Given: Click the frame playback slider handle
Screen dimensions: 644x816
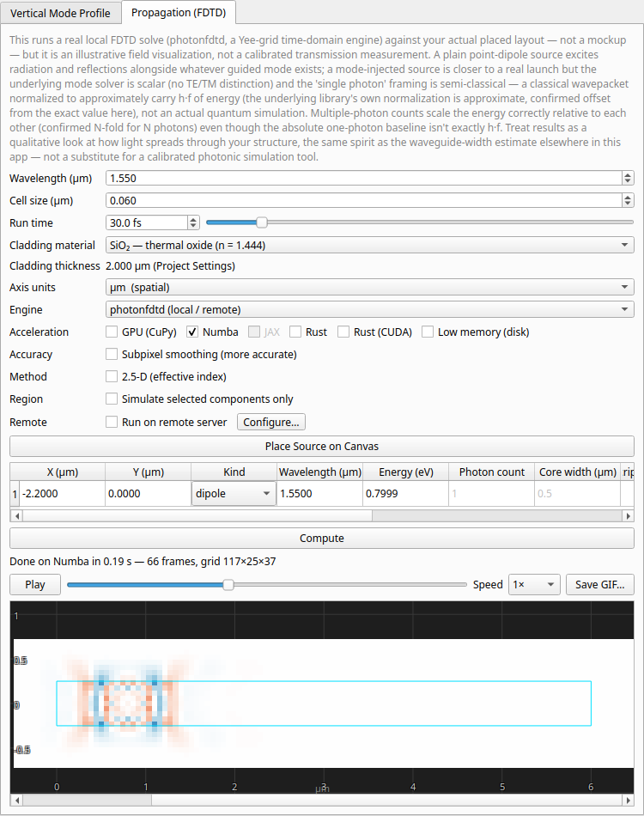Looking at the screenshot, I should 228,584.
